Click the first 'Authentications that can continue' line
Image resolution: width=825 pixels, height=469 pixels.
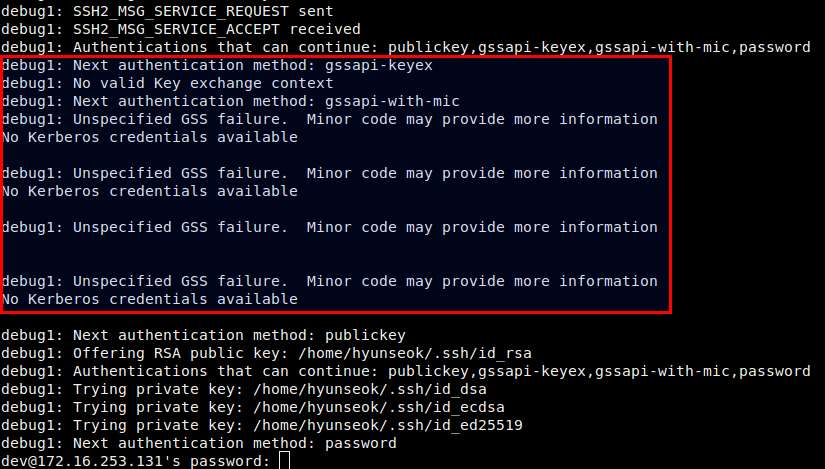tap(406, 47)
